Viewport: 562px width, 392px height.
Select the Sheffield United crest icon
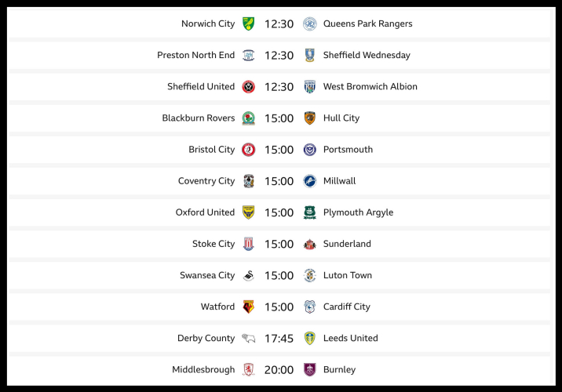pyautogui.click(x=248, y=86)
